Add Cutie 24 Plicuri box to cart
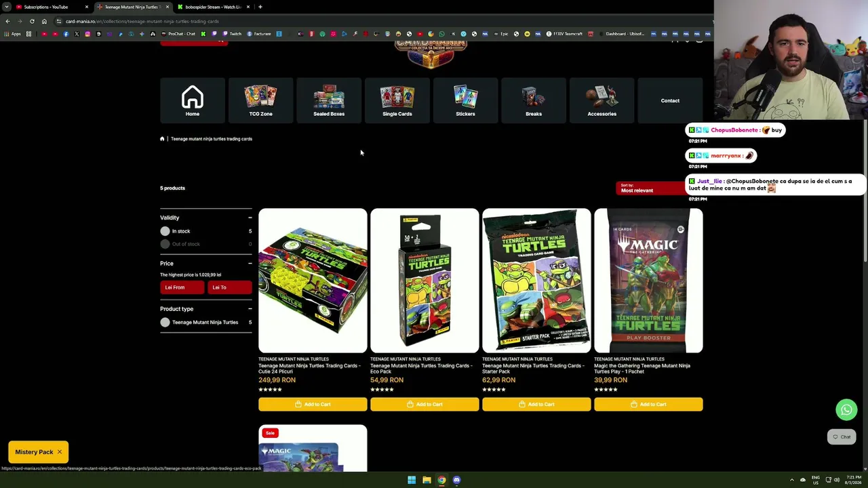Image resolution: width=868 pixels, height=488 pixels. pos(313,405)
